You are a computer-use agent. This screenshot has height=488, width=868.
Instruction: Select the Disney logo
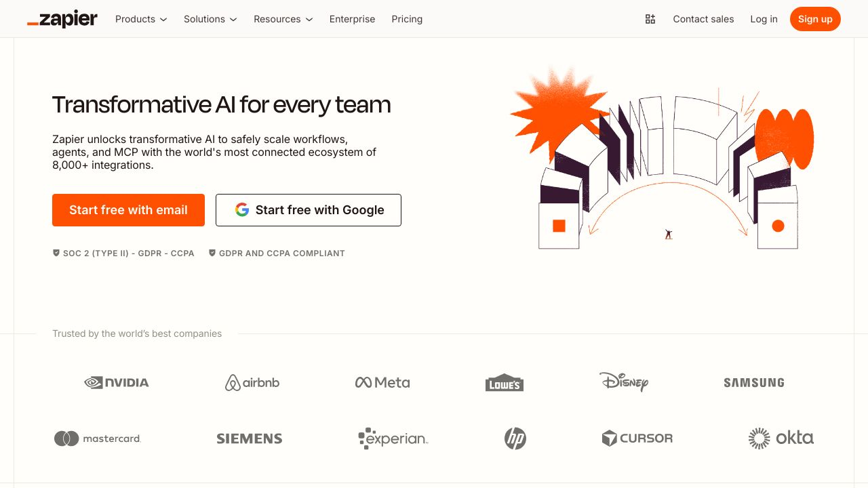click(x=624, y=382)
